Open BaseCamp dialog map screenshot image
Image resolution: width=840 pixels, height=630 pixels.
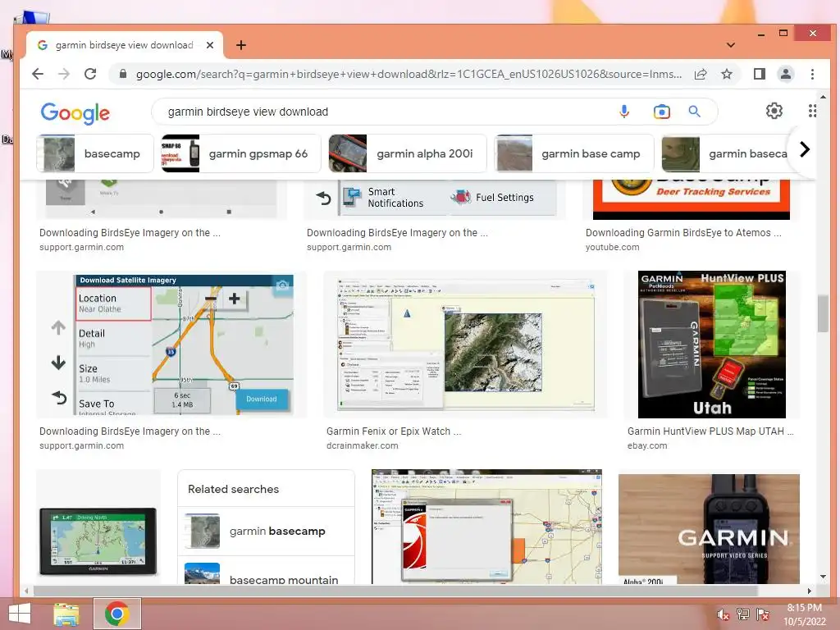(x=486, y=527)
